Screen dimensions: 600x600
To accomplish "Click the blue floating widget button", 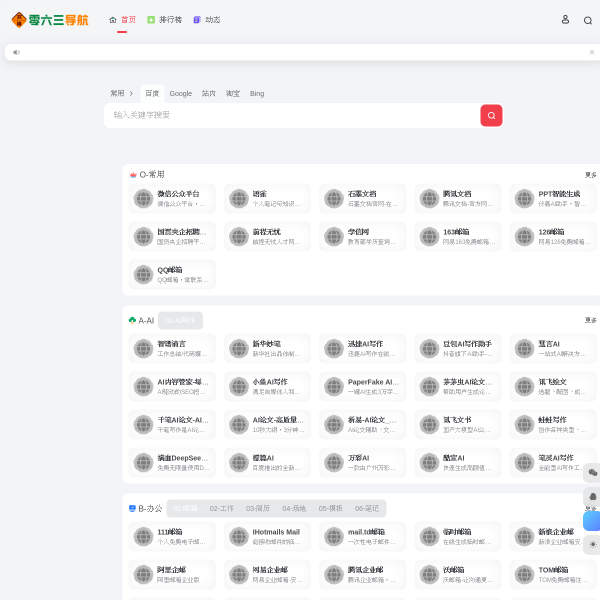I will pos(592,521).
